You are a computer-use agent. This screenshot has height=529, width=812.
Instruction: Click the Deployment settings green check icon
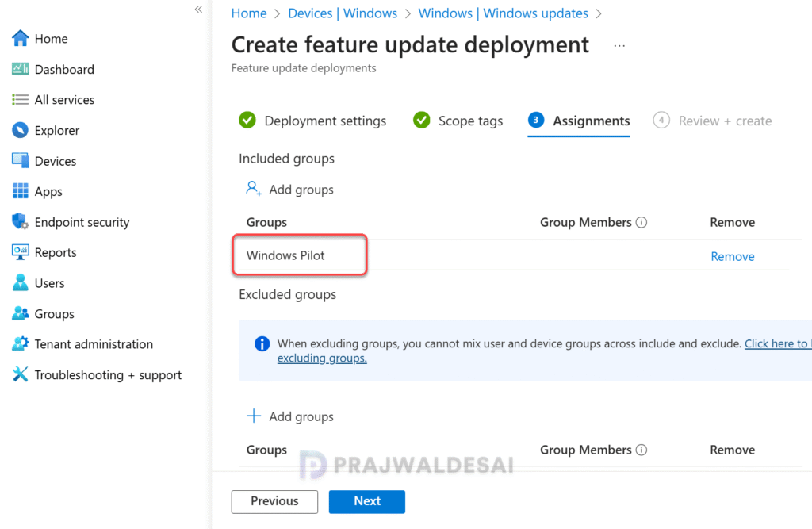pos(247,120)
